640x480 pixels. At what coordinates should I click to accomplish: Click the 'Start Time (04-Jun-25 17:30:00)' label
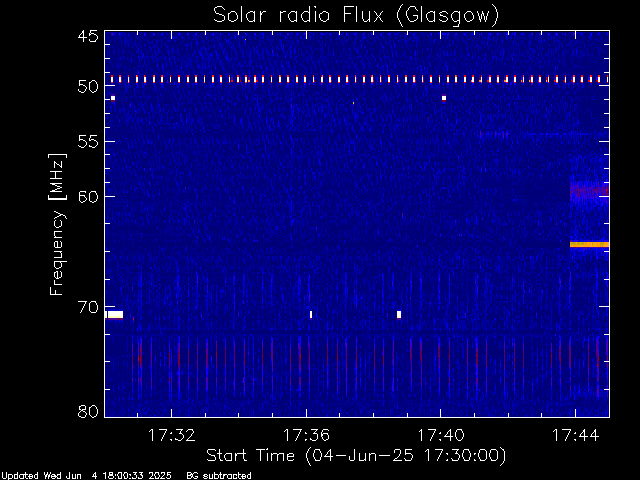(x=356, y=456)
